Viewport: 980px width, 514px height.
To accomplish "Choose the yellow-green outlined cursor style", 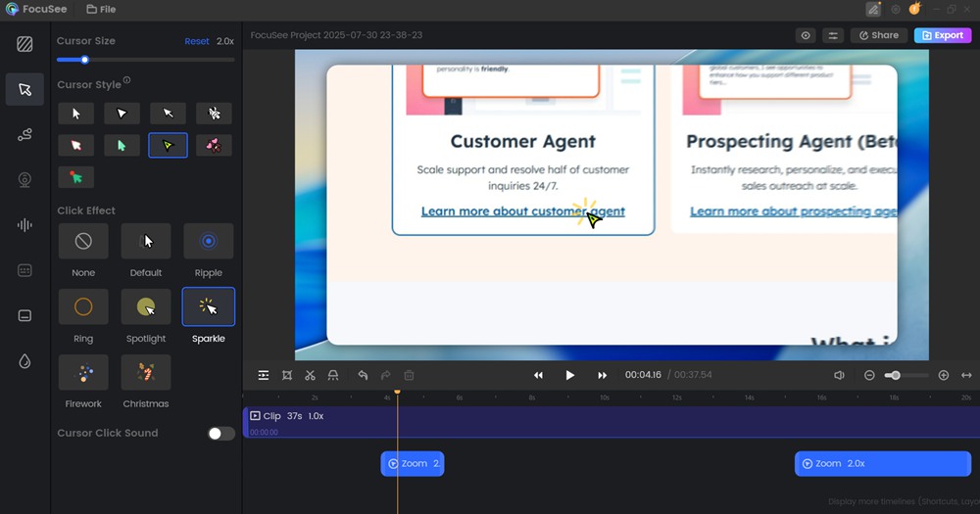I will click(x=168, y=145).
